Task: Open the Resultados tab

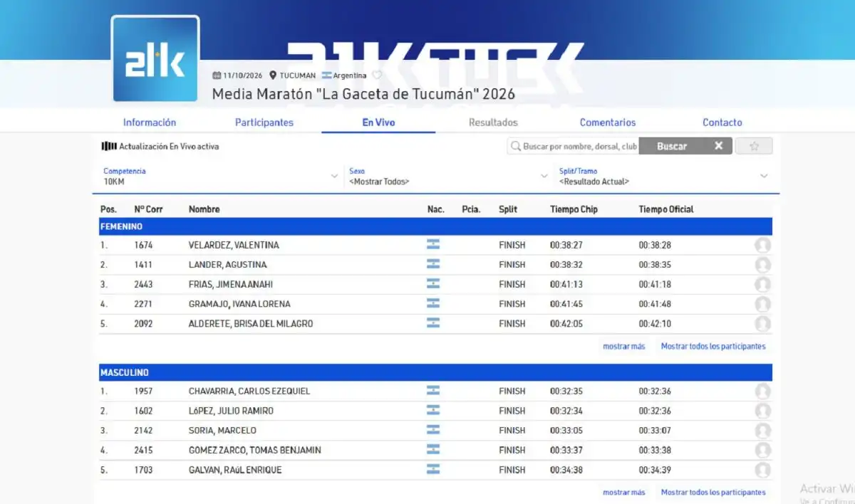Action: pyautogui.click(x=493, y=122)
